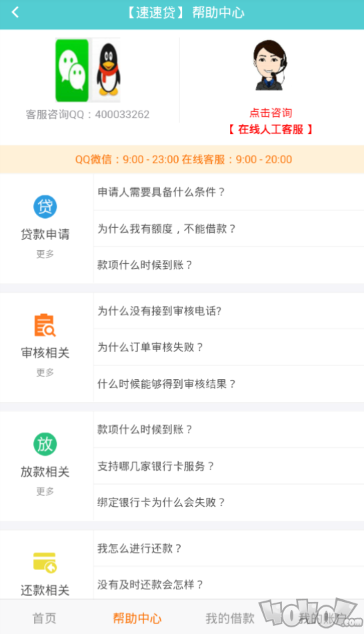The image size is (364, 634).
Task: Select the blue 贷 loan application icon
Action: (x=45, y=207)
